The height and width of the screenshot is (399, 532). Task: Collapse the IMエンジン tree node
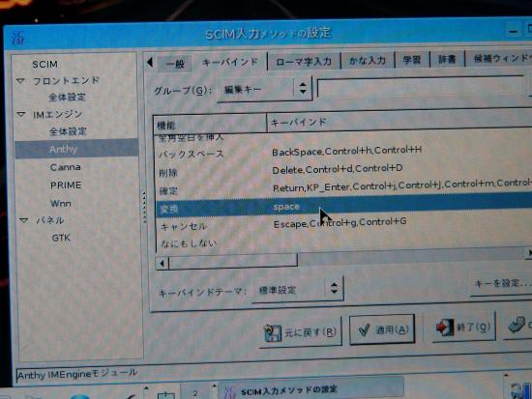point(21,115)
